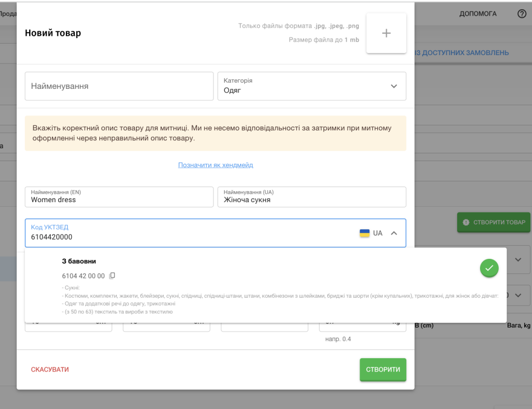Viewport: 532px width, 409px height.
Task: Open the help question mark icon
Action: pyautogui.click(x=522, y=14)
